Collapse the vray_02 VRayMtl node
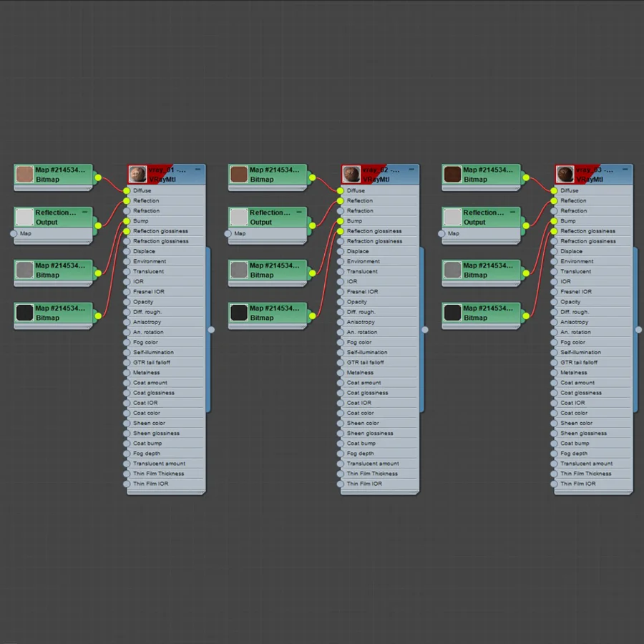This screenshot has height=644, width=644. [x=411, y=169]
